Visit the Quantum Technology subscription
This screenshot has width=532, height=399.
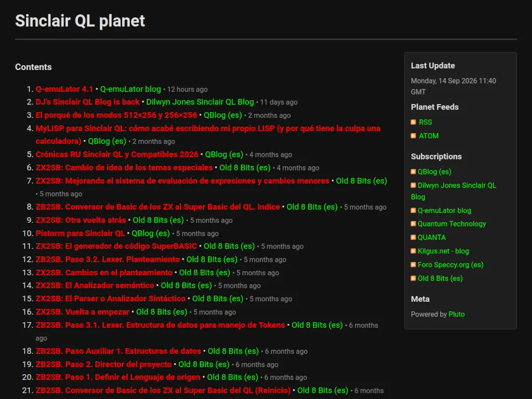point(452,224)
